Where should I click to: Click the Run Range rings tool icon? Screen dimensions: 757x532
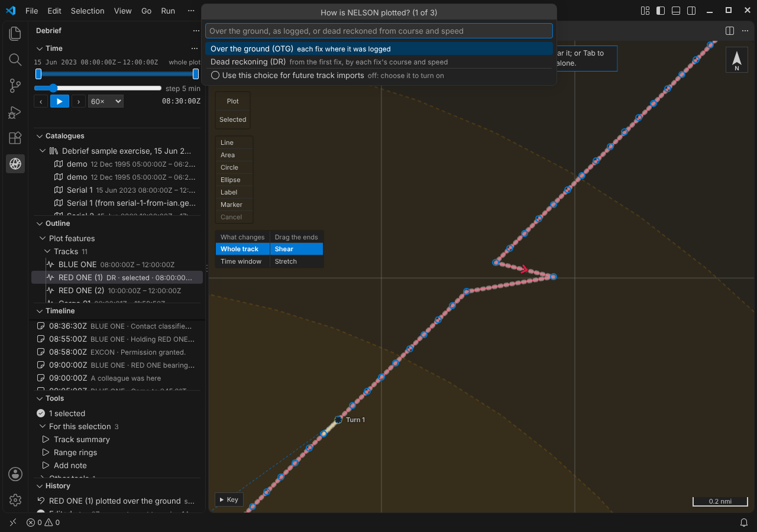[x=46, y=452]
